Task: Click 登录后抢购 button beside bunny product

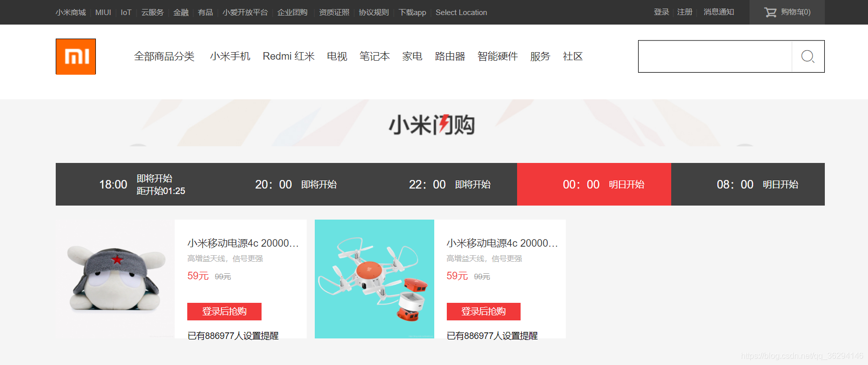Action: pyautogui.click(x=224, y=311)
